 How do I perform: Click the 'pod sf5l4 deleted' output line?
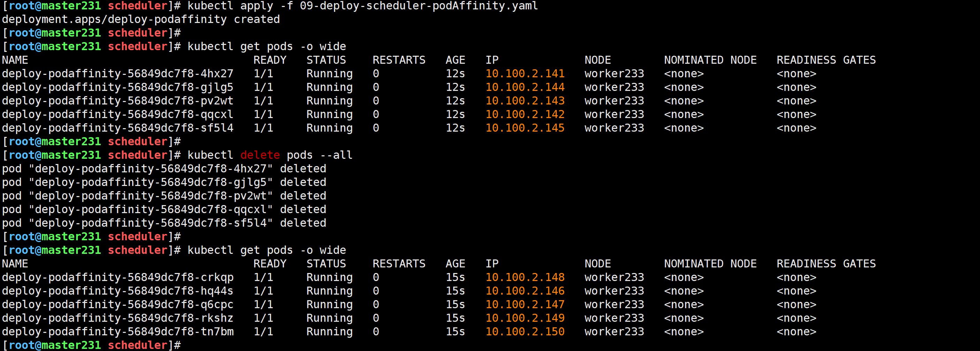[164, 223]
